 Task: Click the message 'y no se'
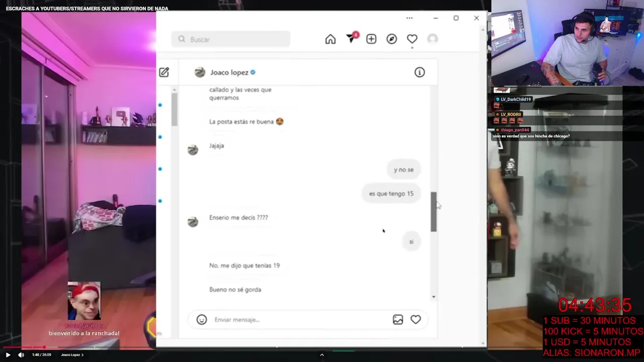[x=404, y=169]
